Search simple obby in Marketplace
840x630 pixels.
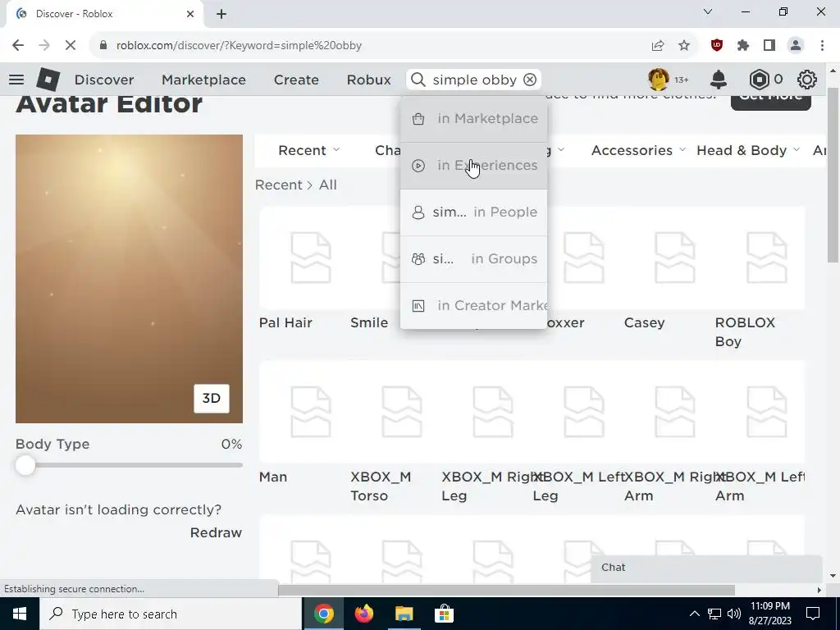pos(473,119)
